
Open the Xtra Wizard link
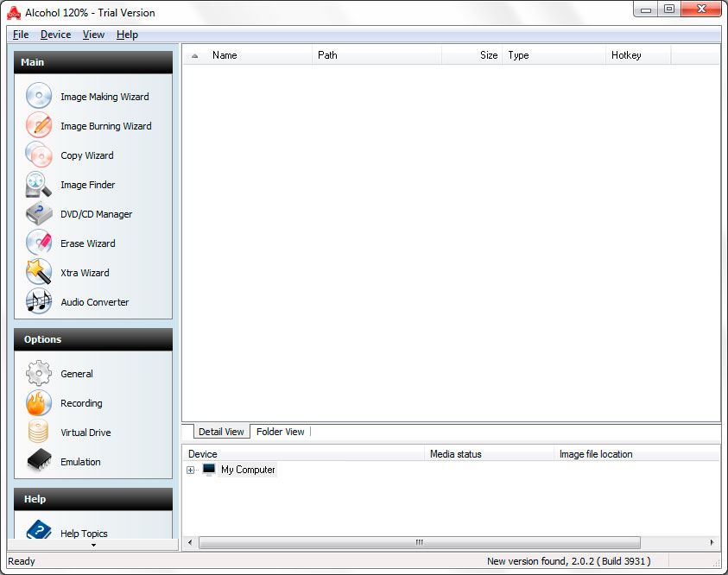coord(85,273)
